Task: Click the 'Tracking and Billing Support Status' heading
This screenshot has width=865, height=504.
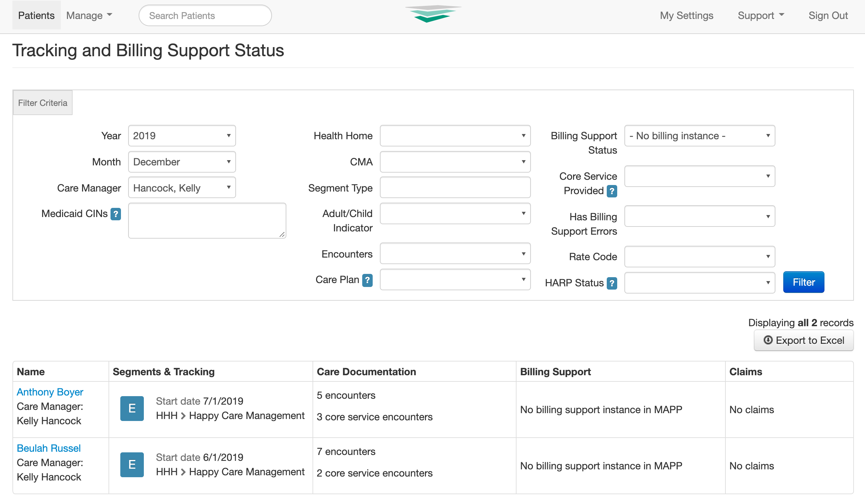Action: tap(148, 50)
